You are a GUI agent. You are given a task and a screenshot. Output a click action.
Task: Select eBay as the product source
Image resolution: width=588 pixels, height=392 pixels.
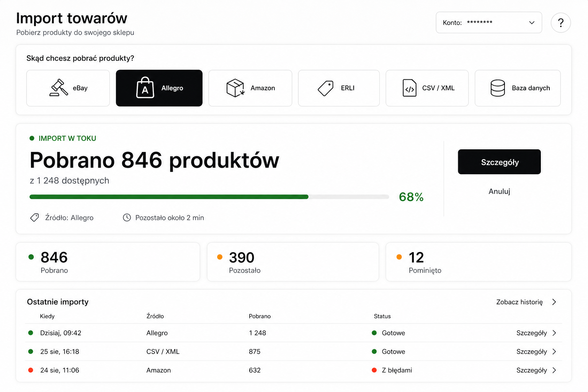pos(68,88)
